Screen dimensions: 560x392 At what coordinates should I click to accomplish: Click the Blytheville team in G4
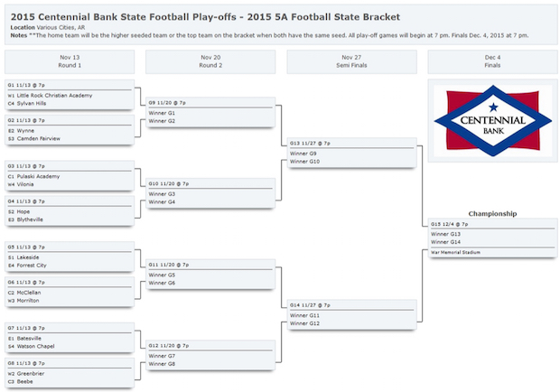[30, 219]
